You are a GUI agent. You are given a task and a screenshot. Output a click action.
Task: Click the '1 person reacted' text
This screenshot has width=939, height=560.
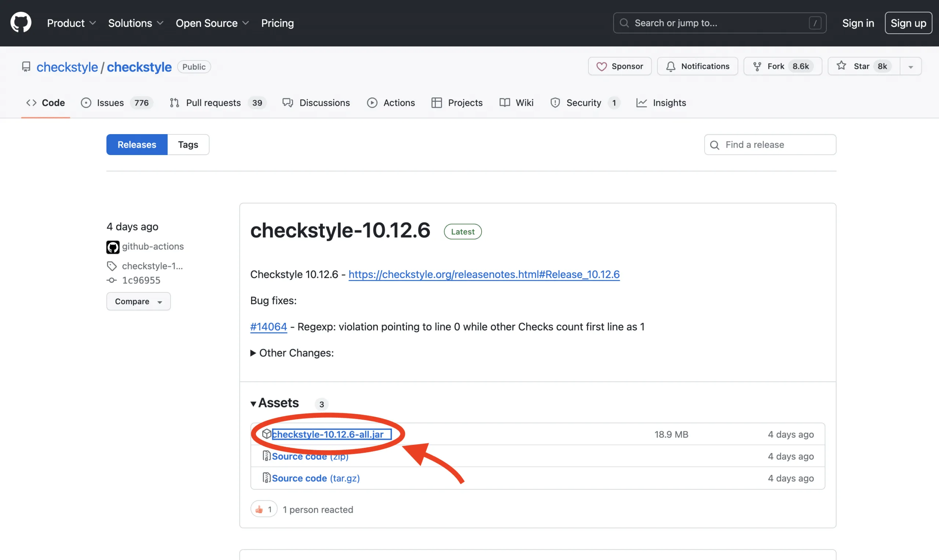click(x=318, y=510)
